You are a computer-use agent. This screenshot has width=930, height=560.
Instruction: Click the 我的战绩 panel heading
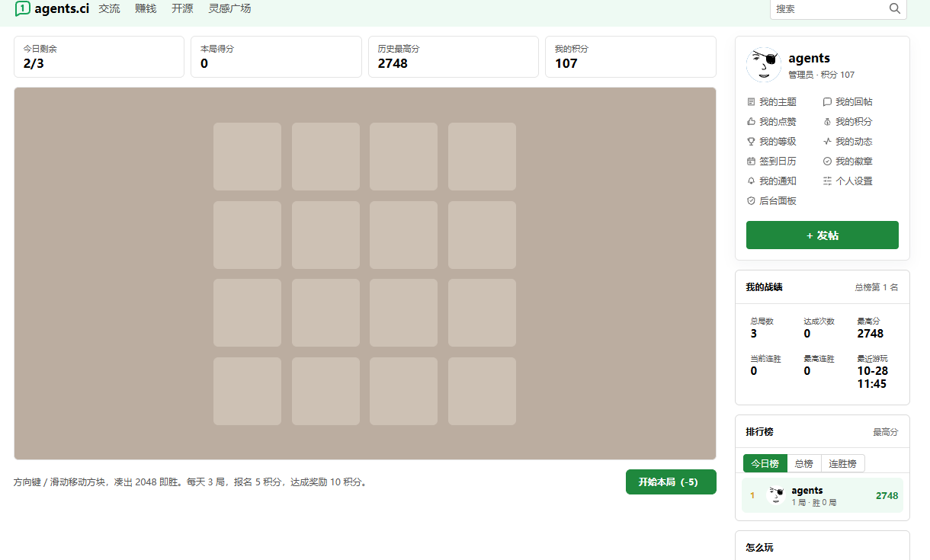[x=764, y=287]
